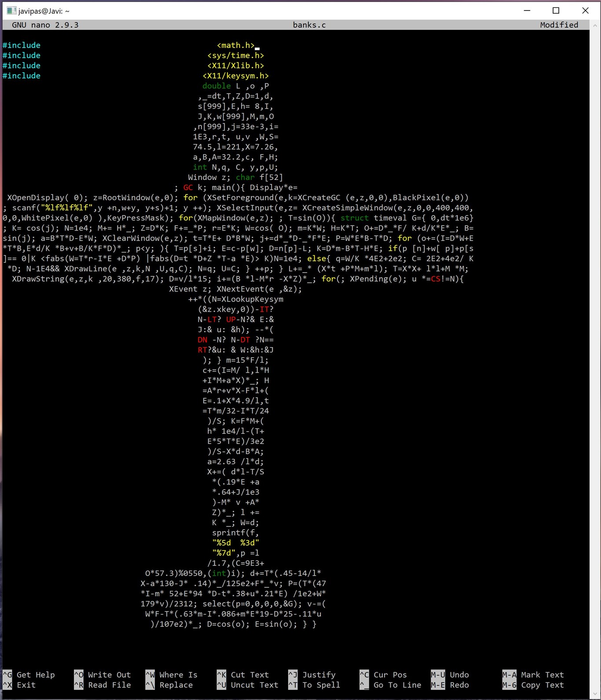
Task: Click the ^W Where Is shortcut
Action: (x=171, y=675)
